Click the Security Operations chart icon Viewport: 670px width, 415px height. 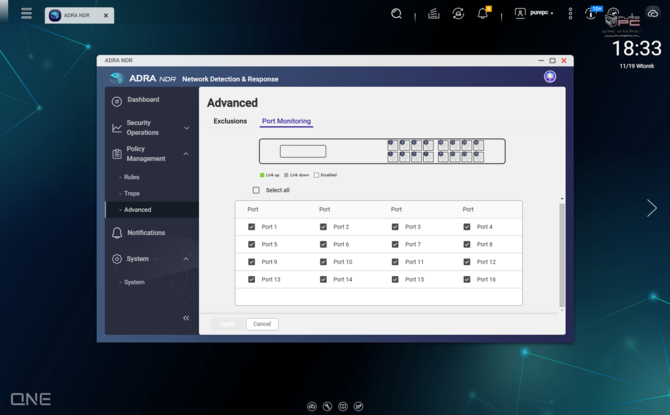(117, 128)
